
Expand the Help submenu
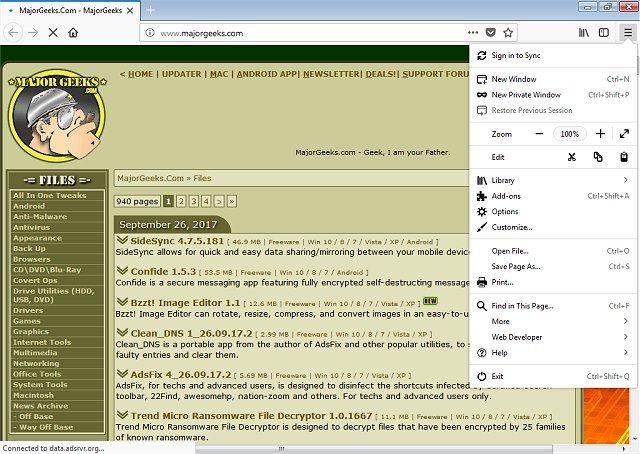(553, 353)
